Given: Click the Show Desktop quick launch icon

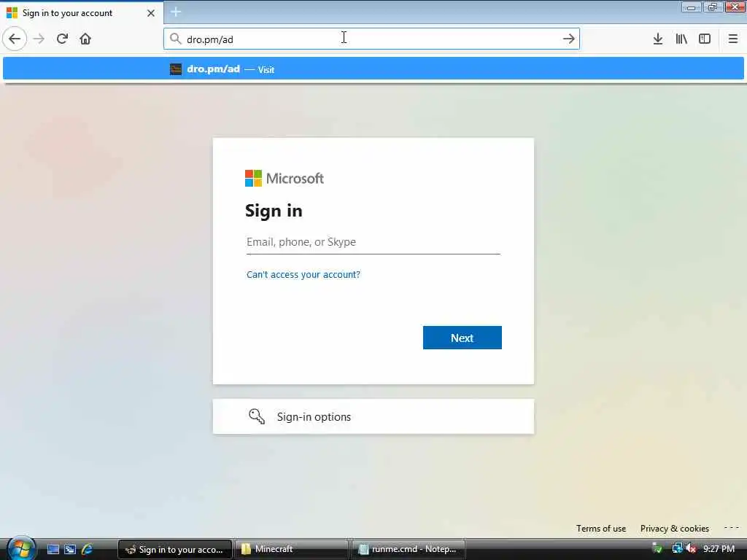Looking at the screenshot, I should pos(53,549).
